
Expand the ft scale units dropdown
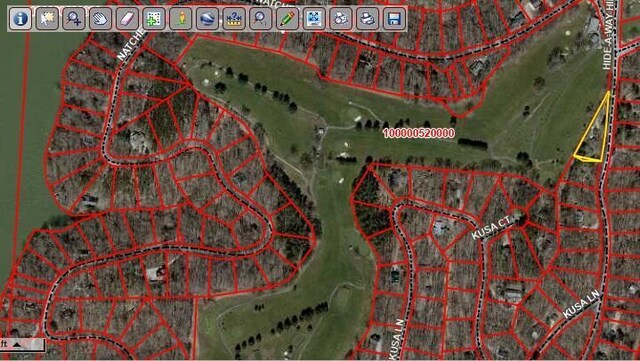[x=17, y=345]
